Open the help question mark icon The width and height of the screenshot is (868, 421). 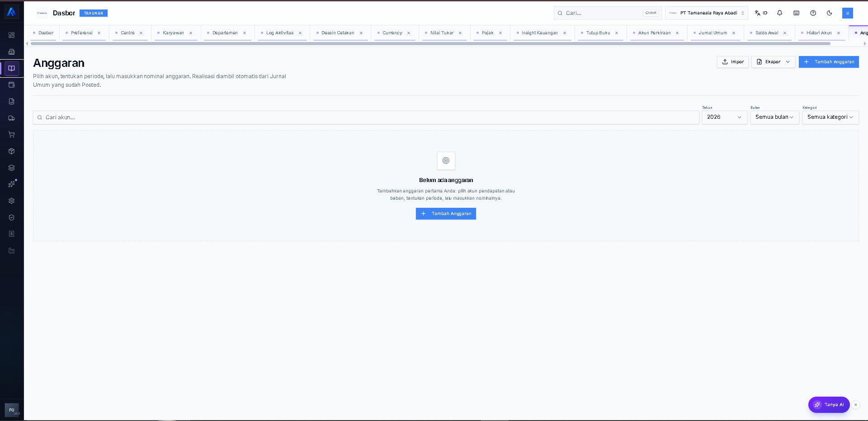coord(813,13)
